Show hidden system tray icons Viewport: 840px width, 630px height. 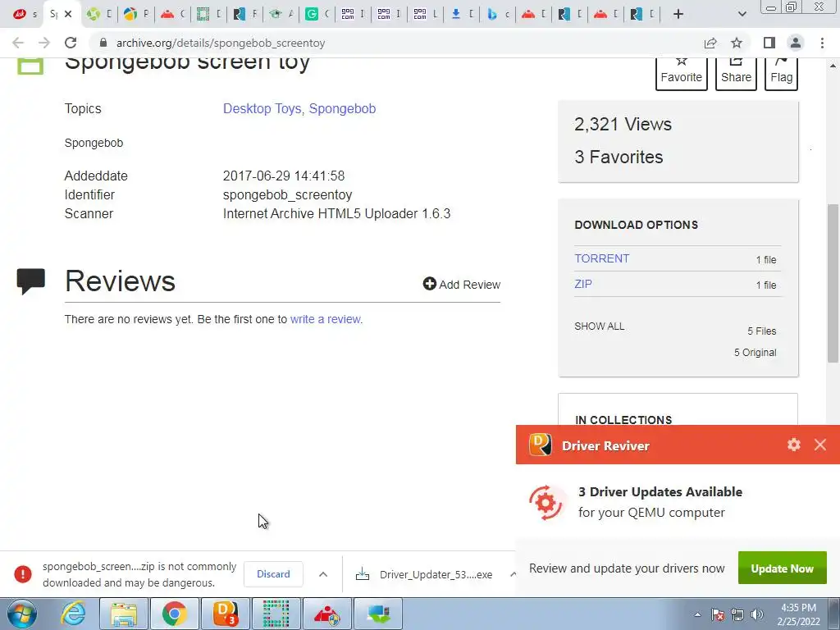pos(697,614)
